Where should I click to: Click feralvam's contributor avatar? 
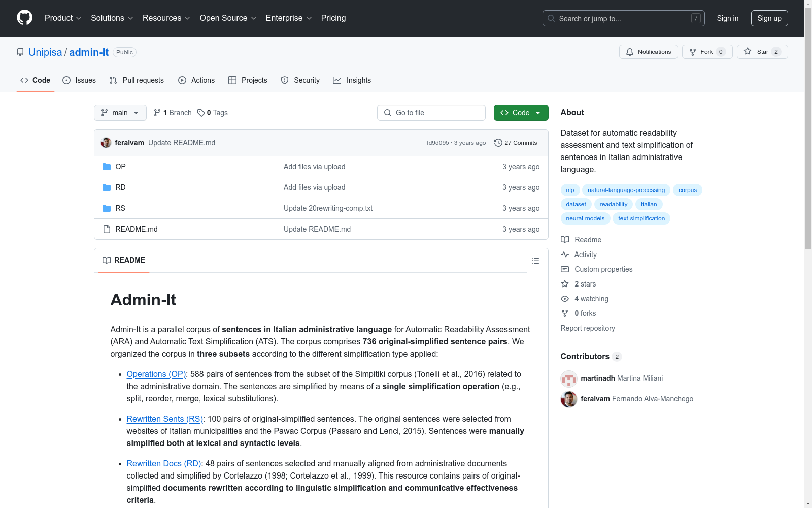pos(569,399)
